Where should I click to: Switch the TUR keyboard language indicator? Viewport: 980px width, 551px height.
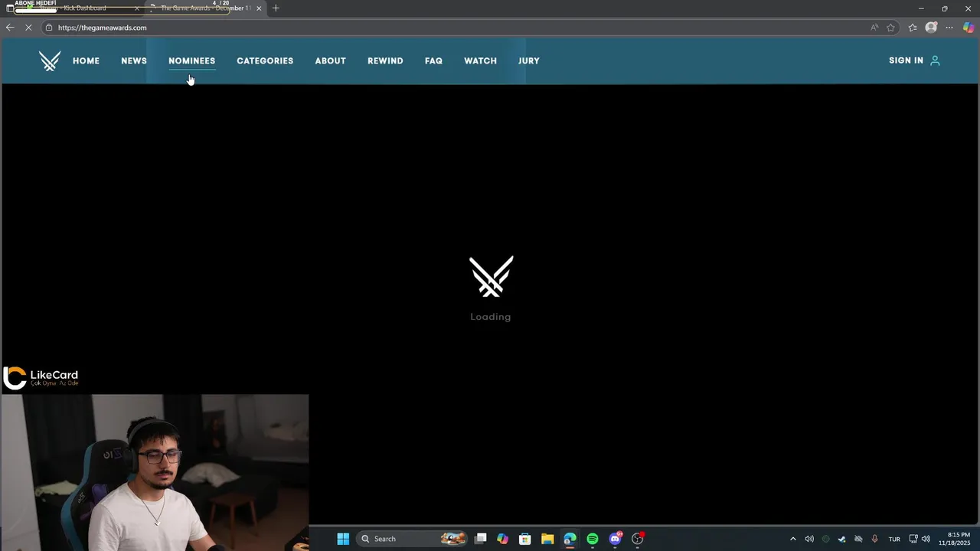894,539
